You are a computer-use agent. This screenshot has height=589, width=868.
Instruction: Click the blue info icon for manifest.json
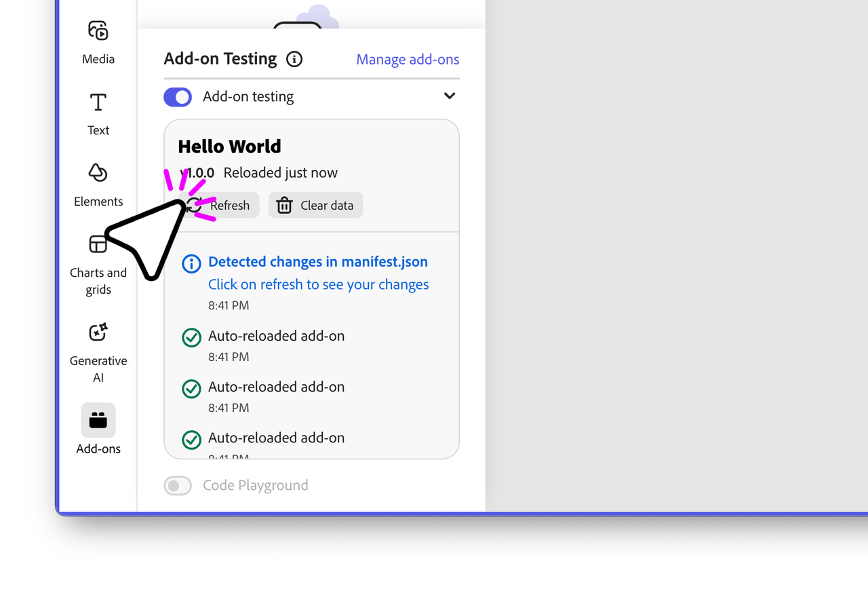192,263
